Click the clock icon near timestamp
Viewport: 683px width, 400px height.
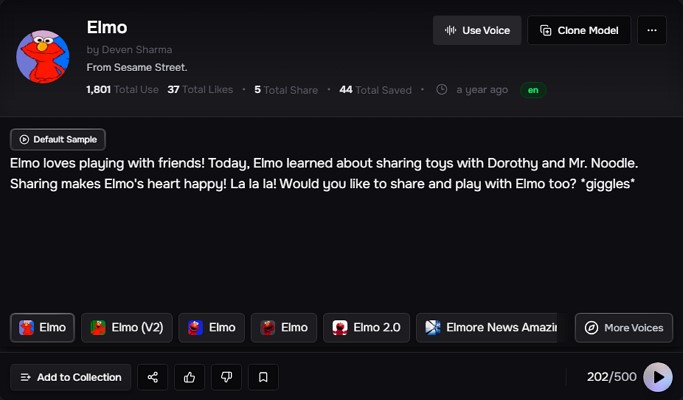coord(442,90)
